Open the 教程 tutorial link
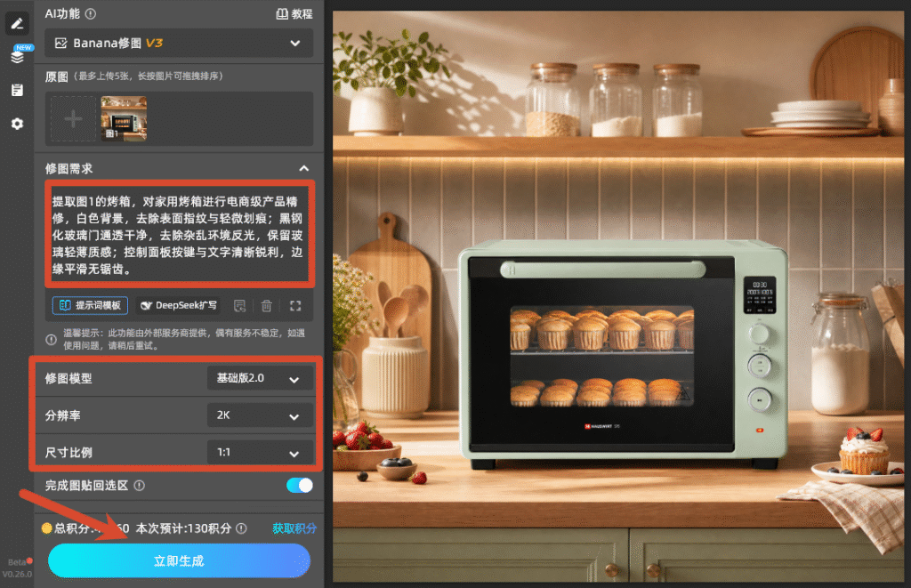 point(294,14)
